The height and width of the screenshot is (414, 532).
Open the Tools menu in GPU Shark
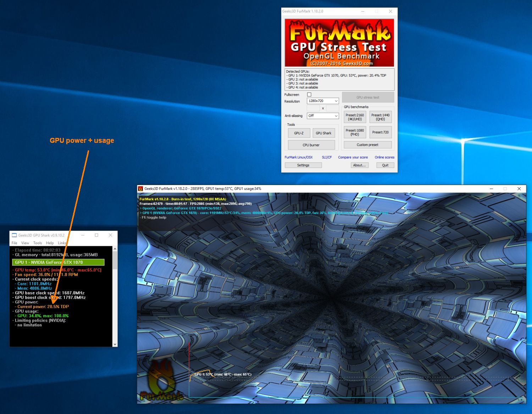click(x=38, y=243)
